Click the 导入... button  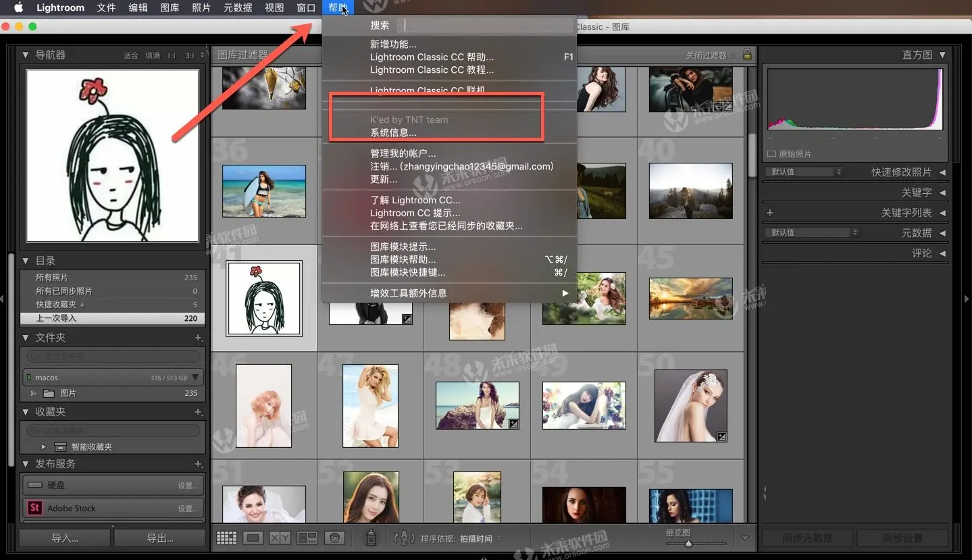tap(65, 538)
